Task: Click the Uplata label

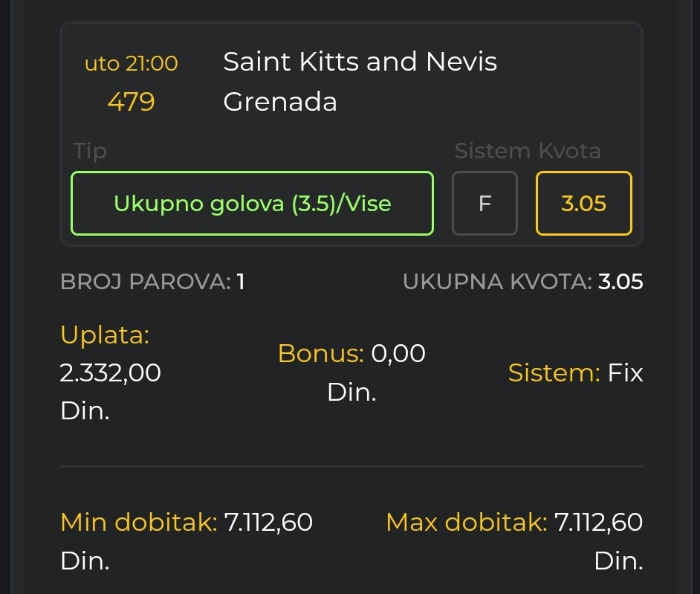Action: coord(105,334)
